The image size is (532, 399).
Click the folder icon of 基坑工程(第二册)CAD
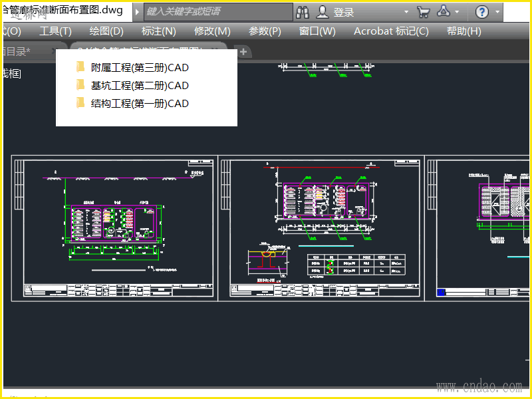[80, 85]
